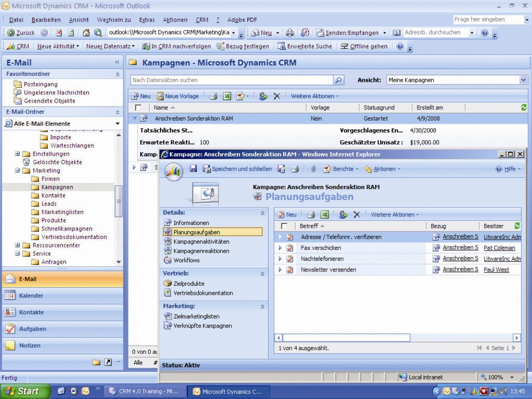Image resolution: width=532 pixels, height=399 pixels.
Task: Click the Excel export icon in Planungsaufgaben toolbar
Action: [325, 214]
